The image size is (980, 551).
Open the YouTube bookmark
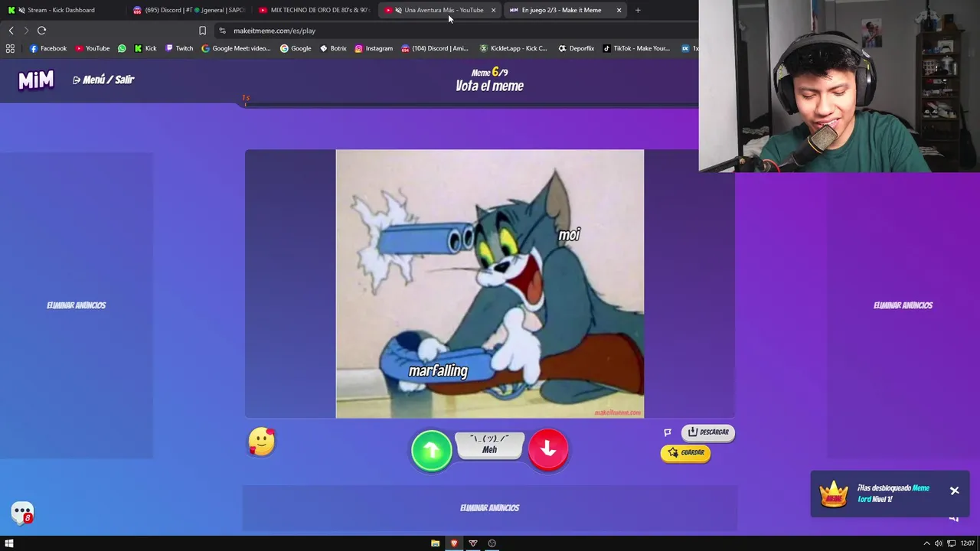[92, 48]
